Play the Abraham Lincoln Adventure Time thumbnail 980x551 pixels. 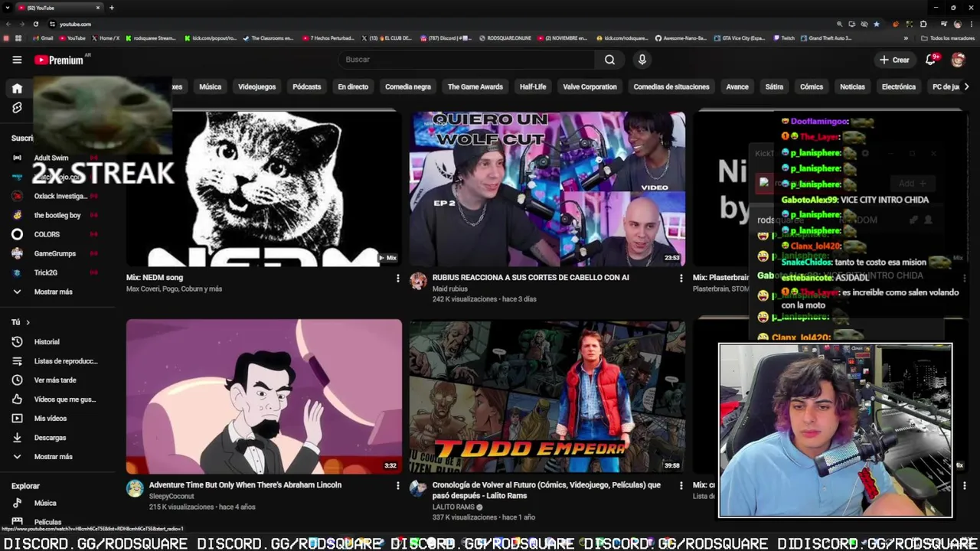point(264,396)
